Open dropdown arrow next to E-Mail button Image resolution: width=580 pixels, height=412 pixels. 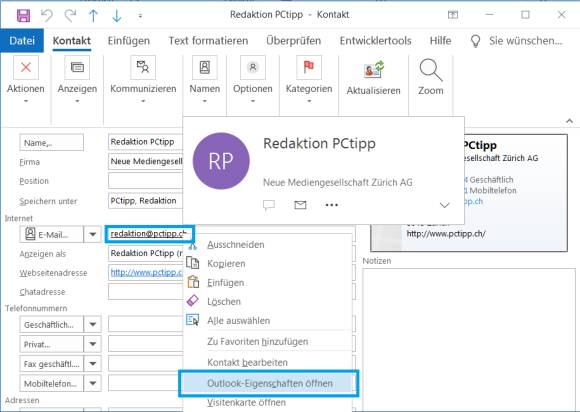point(92,234)
